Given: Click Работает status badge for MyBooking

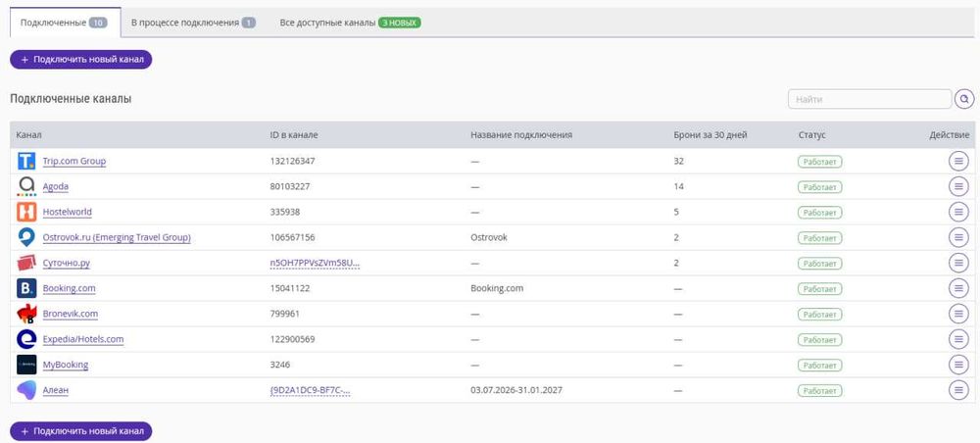Looking at the screenshot, I should click(x=819, y=365).
